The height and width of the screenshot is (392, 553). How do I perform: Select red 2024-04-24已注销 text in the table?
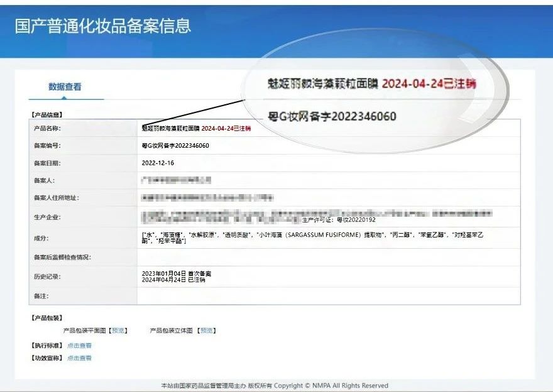click(x=226, y=128)
